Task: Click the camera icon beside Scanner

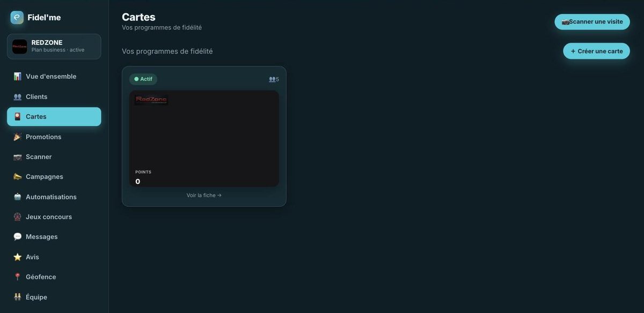Action: [x=18, y=157]
